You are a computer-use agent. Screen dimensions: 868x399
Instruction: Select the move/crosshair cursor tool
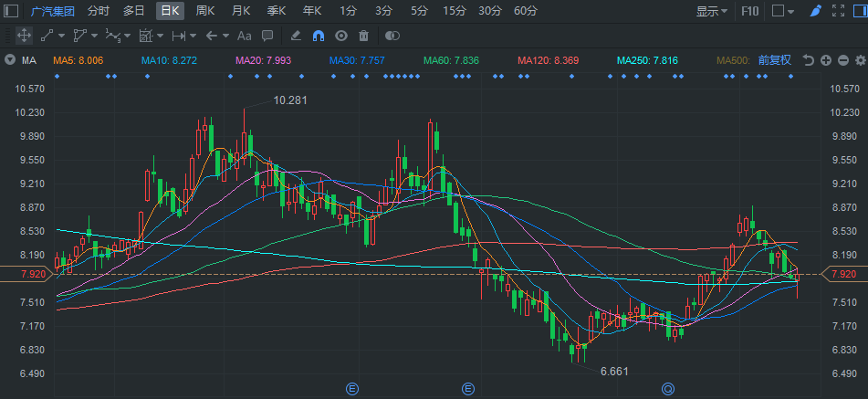coord(24,36)
